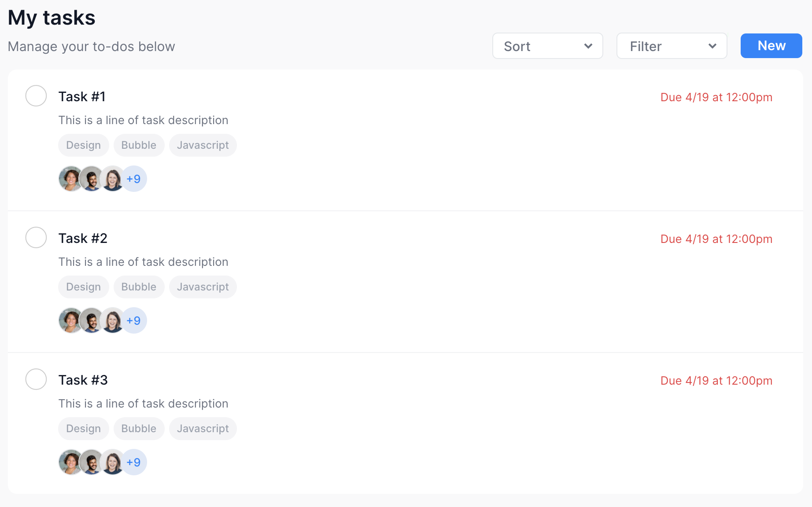This screenshot has width=812, height=507.
Task: Click first avatar in Task #1
Action: tap(69, 179)
